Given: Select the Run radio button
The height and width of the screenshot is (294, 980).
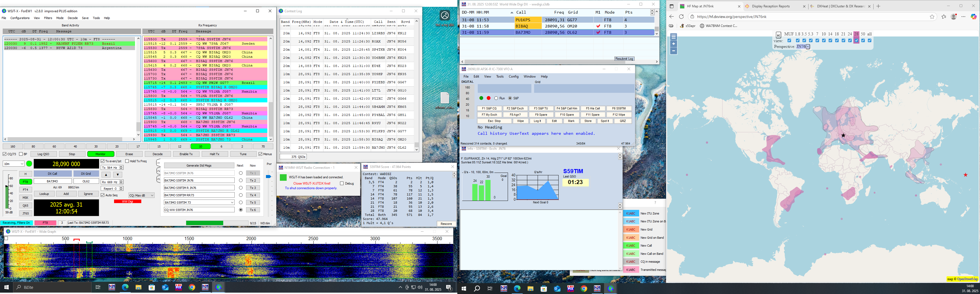Looking at the screenshot, I should tap(496, 98).
